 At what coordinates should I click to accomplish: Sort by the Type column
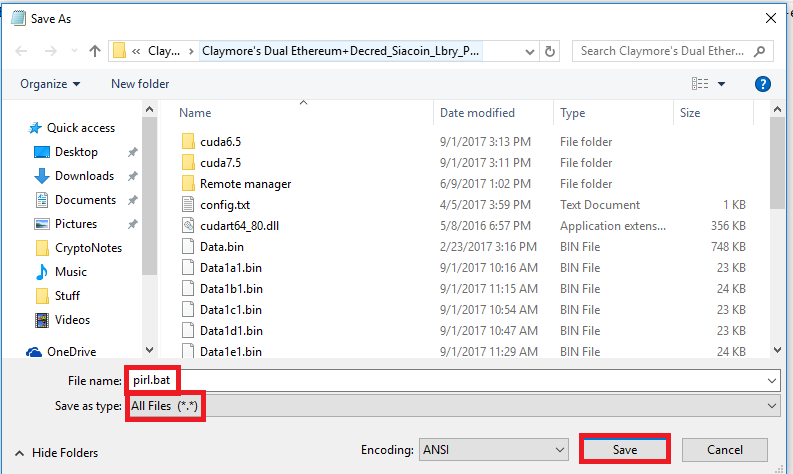[572, 113]
